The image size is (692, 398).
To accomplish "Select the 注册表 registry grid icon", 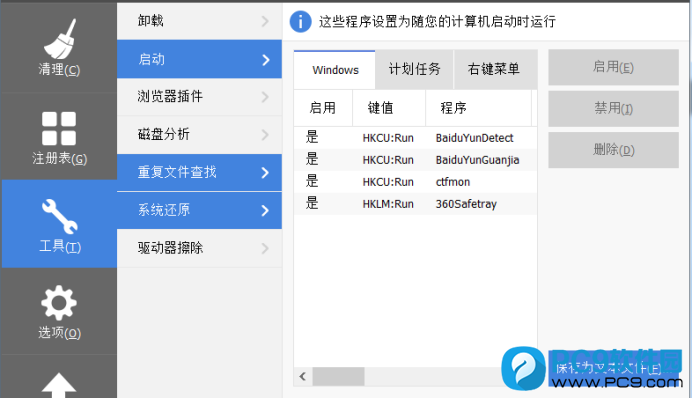I will point(59,128).
